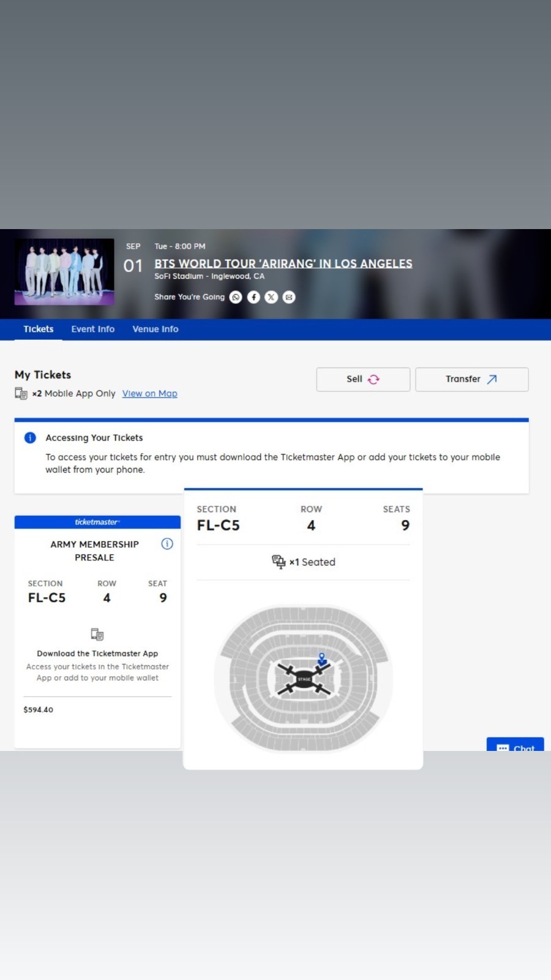The width and height of the screenshot is (551, 980).
Task: Share the event through email
Action: click(x=288, y=297)
